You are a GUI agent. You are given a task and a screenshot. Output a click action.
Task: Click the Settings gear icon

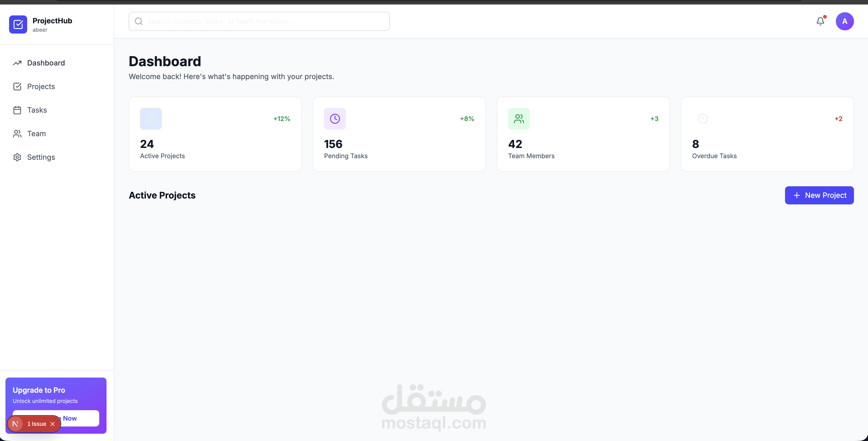[17, 157]
